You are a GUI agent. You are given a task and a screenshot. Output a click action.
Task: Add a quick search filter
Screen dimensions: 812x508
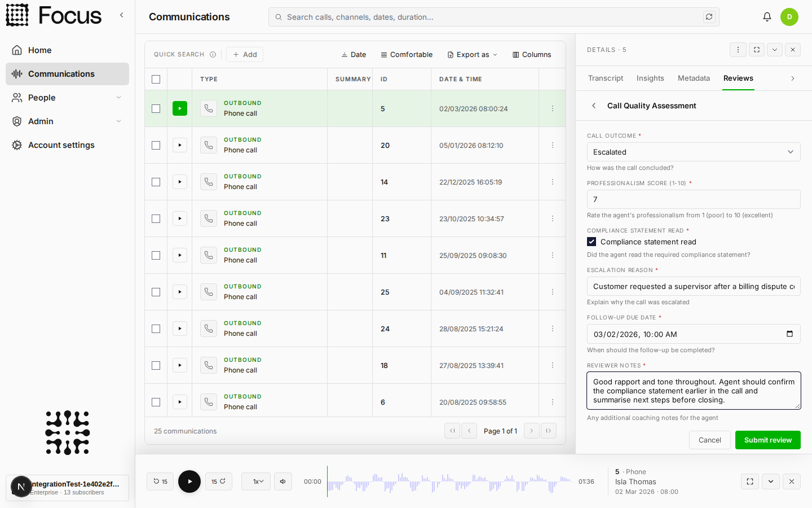click(x=245, y=55)
